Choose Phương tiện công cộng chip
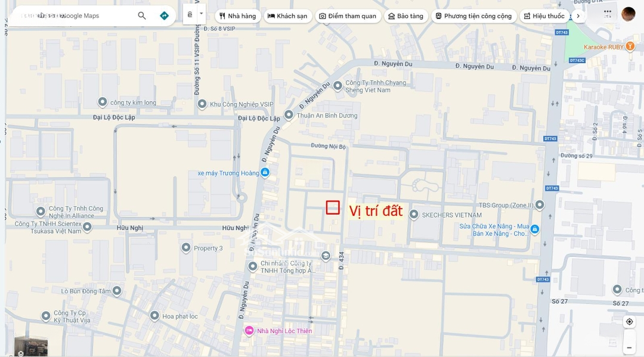This screenshot has width=644, height=357. click(x=473, y=16)
